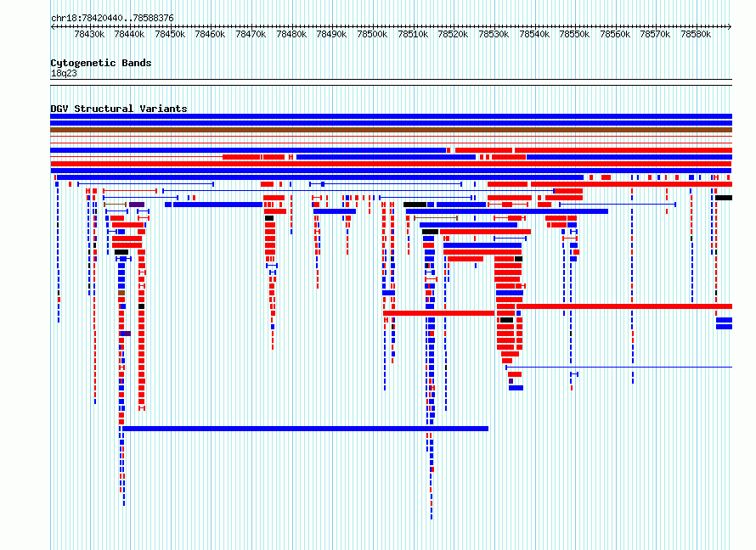This screenshot has width=756, height=550.
Task: Click the 78440k ruler coordinate
Action: tap(129, 34)
